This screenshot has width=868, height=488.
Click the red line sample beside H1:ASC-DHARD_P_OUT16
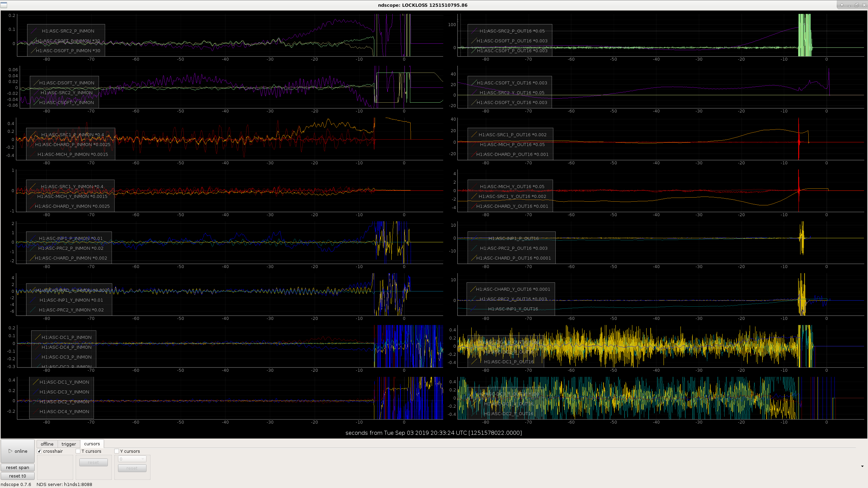(x=474, y=154)
